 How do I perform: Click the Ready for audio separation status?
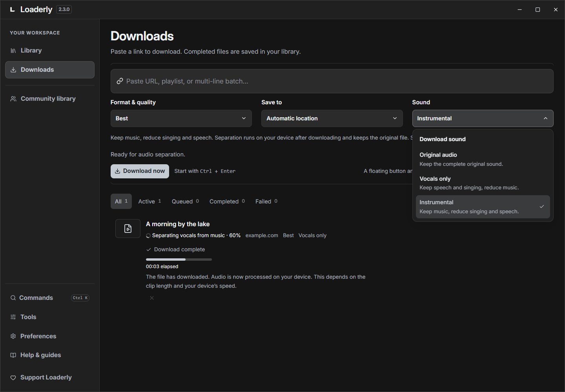click(148, 154)
